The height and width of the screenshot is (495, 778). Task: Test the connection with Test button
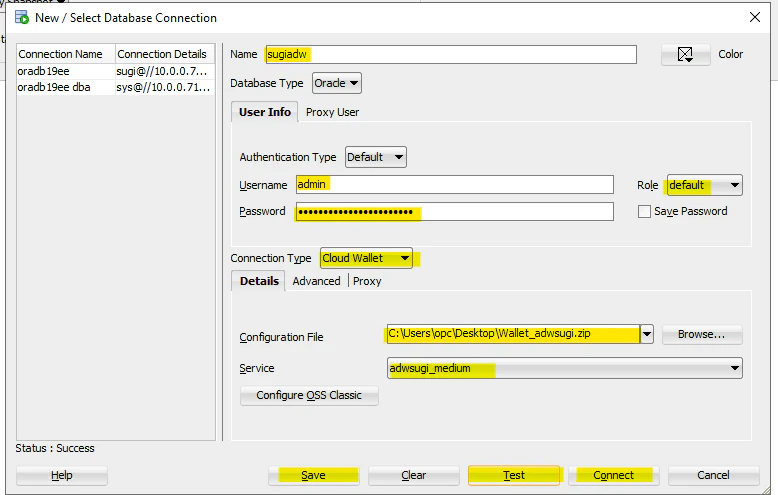pyautogui.click(x=514, y=475)
